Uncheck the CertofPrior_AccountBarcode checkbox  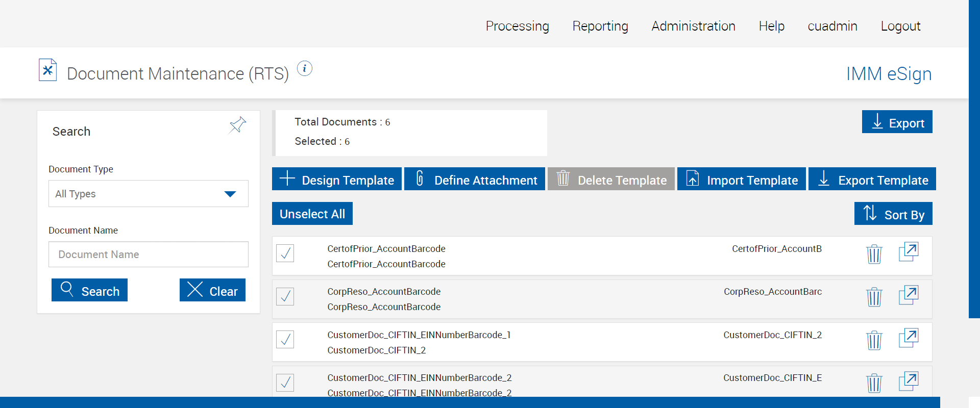[x=285, y=253]
